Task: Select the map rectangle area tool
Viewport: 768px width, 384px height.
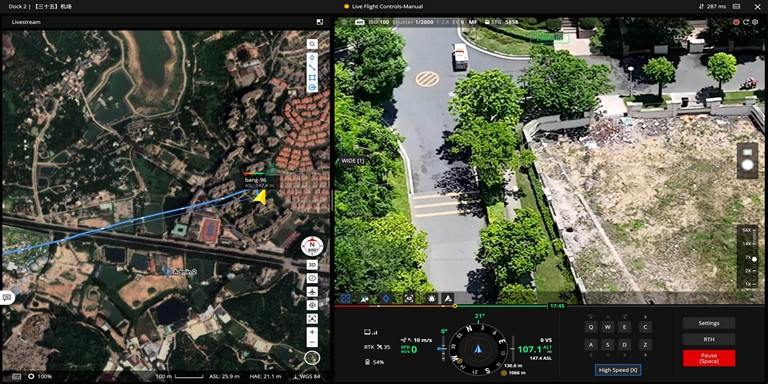Action: (x=312, y=77)
